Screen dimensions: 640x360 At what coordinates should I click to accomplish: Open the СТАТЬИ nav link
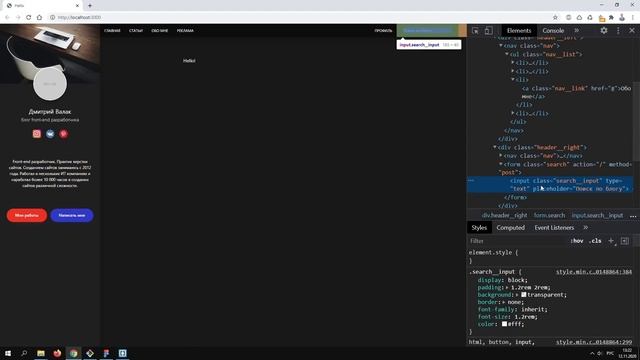click(136, 31)
